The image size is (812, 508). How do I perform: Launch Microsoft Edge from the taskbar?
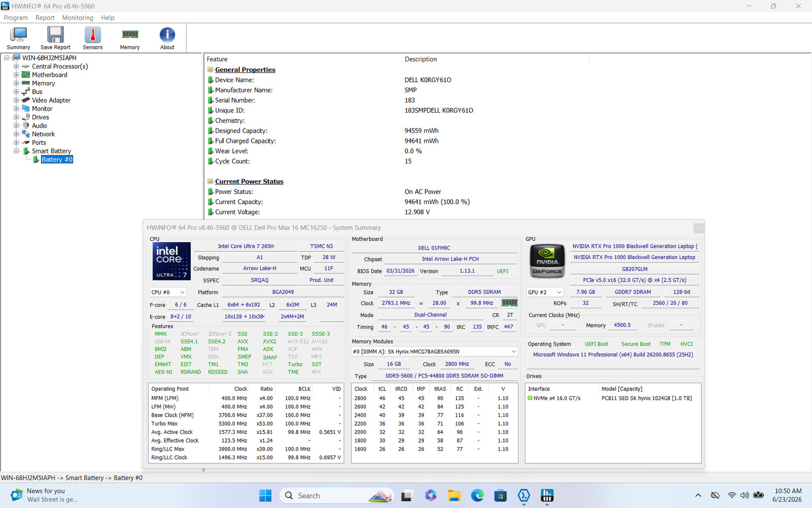pyautogui.click(x=477, y=495)
